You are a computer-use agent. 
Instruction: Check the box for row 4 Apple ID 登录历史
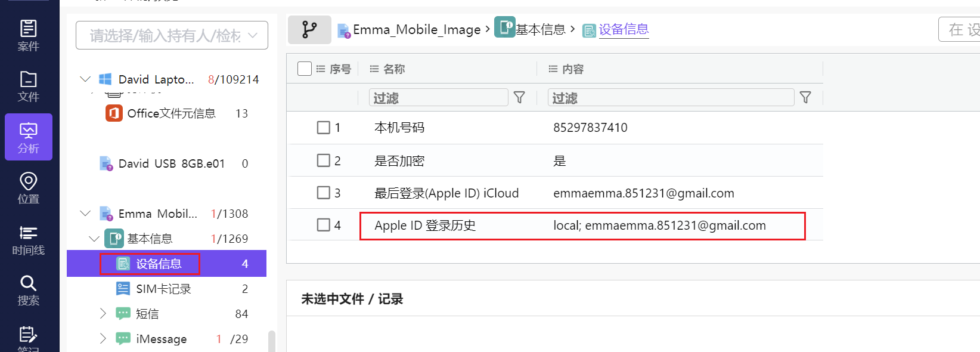(324, 225)
